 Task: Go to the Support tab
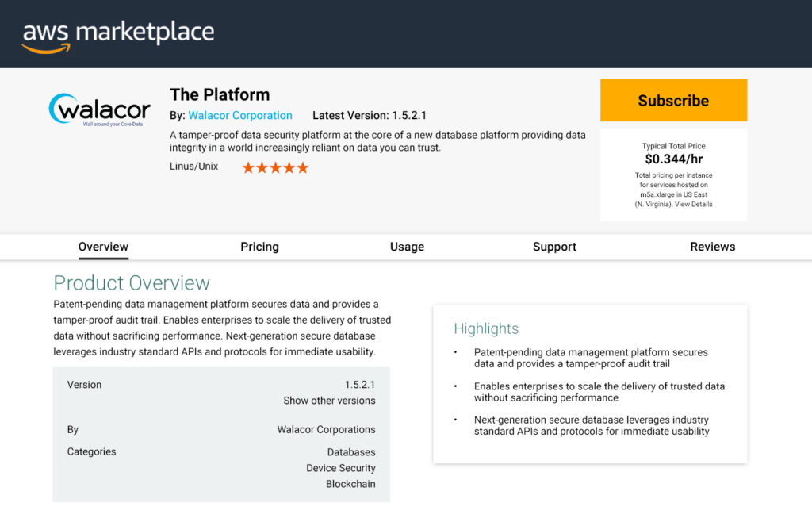coord(554,247)
